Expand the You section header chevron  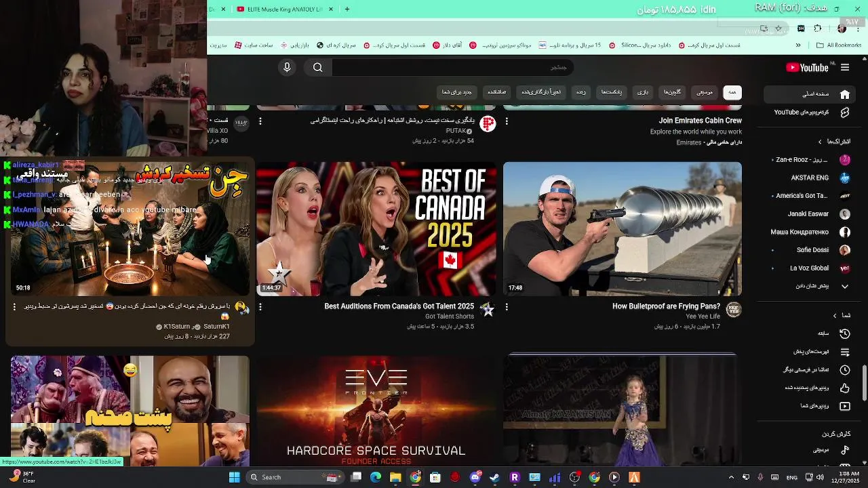835,315
